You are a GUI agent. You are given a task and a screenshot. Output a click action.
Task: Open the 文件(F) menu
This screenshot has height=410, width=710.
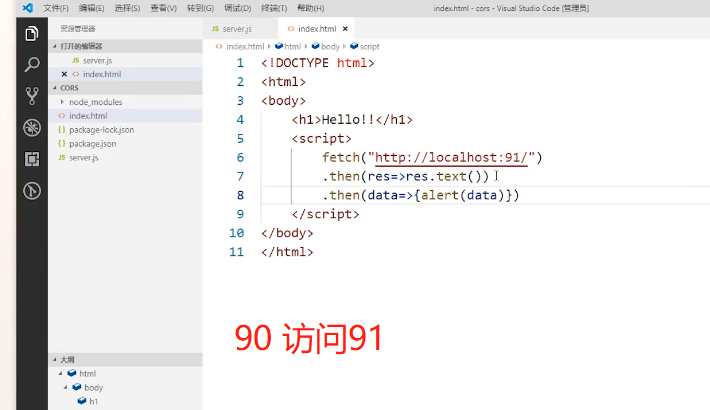pos(56,8)
